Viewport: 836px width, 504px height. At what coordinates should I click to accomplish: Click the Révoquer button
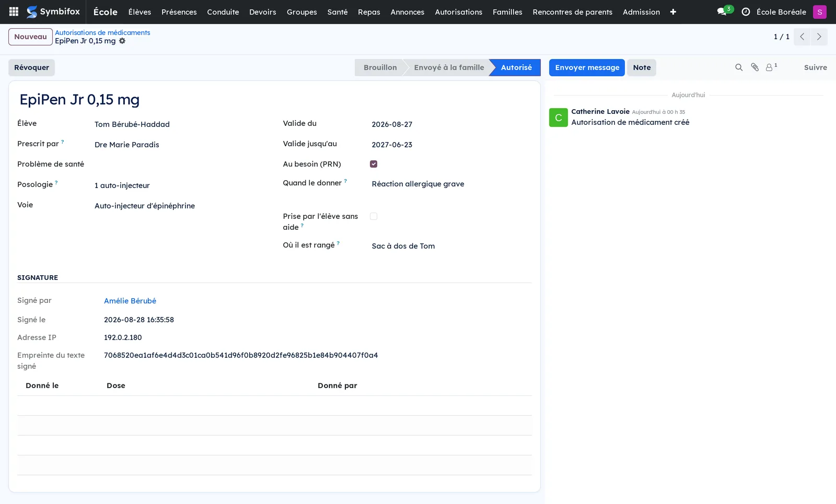click(31, 67)
